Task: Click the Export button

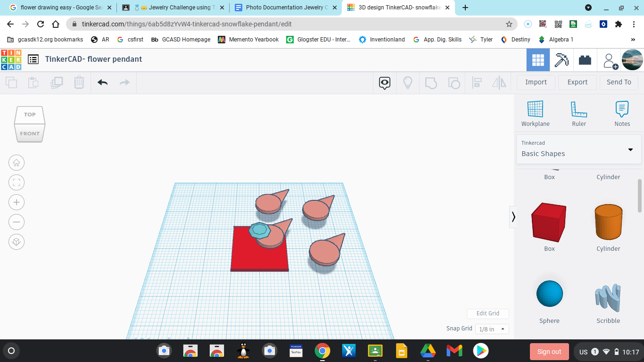Action: [x=578, y=82]
